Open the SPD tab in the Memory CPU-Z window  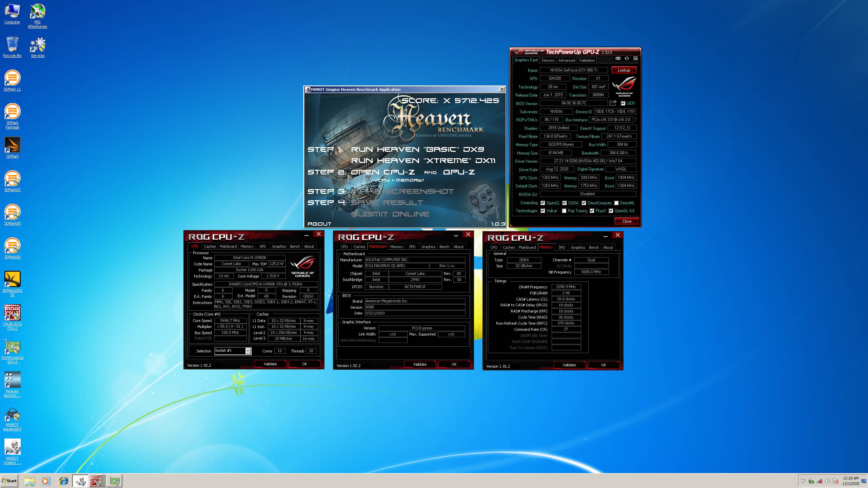[562, 247]
